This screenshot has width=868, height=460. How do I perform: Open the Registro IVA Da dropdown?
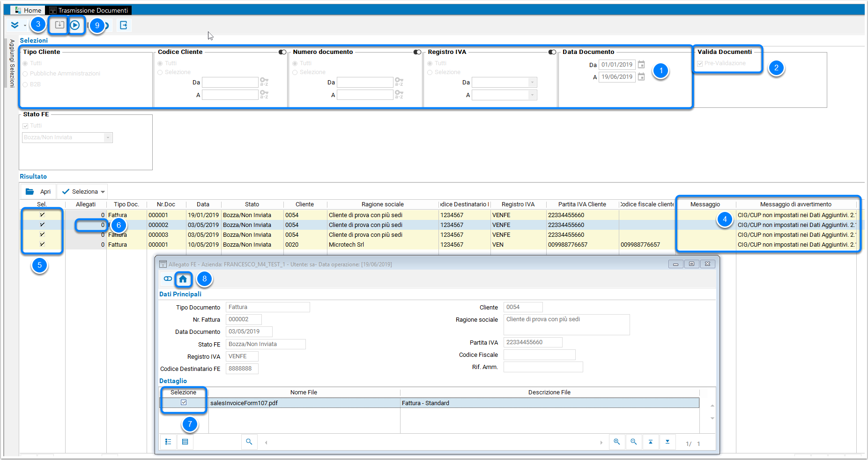(x=532, y=83)
